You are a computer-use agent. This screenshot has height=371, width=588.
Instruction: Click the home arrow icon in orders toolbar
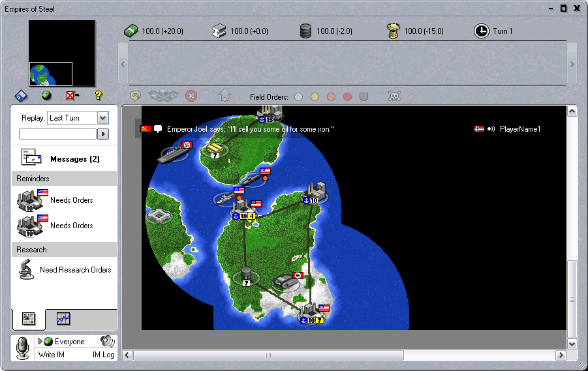[224, 96]
